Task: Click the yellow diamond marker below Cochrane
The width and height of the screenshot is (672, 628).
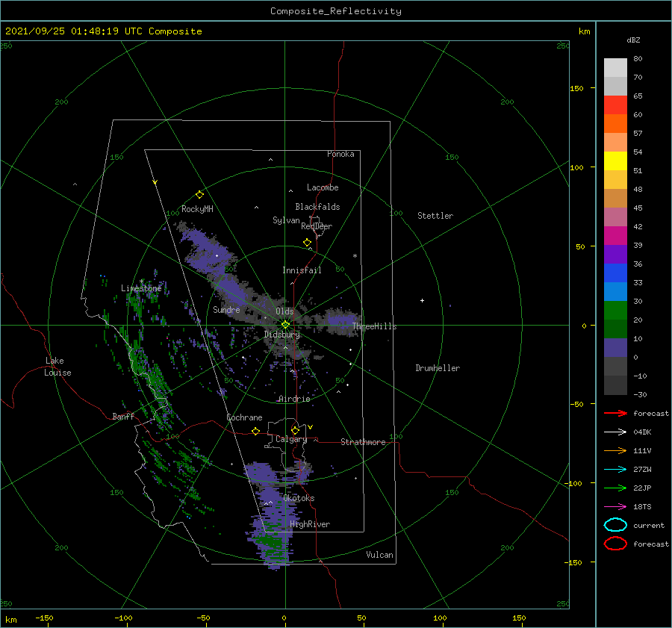Action: tap(256, 431)
